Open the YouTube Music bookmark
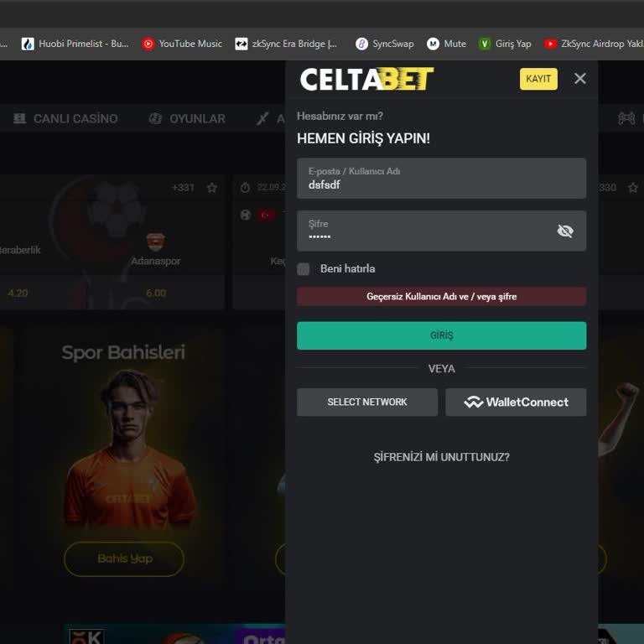The image size is (644, 644). (182, 44)
